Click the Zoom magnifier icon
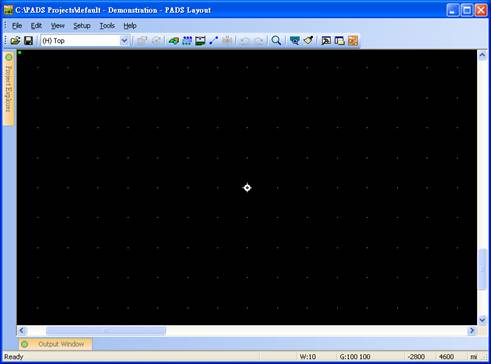The height and width of the screenshot is (364, 491). click(276, 41)
